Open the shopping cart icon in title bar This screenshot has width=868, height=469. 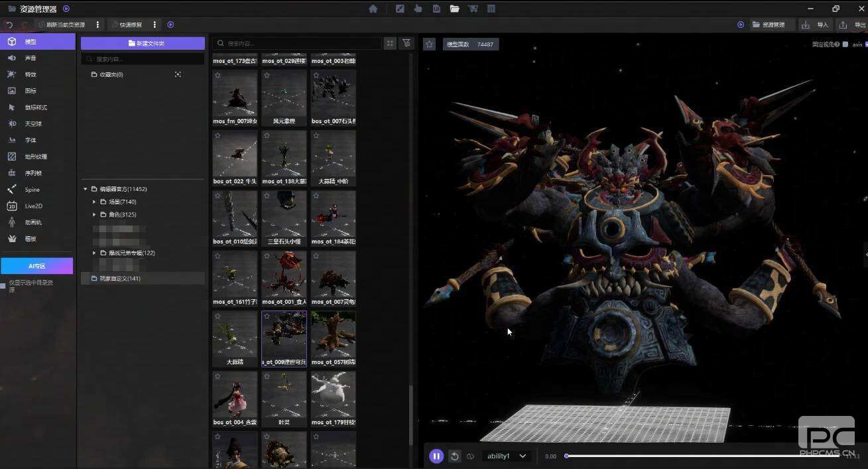tap(473, 9)
